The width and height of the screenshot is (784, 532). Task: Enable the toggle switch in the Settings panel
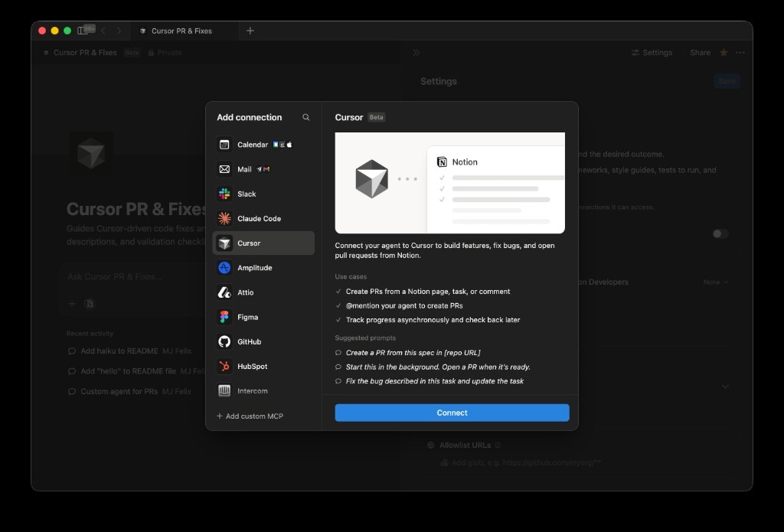point(718,233)
